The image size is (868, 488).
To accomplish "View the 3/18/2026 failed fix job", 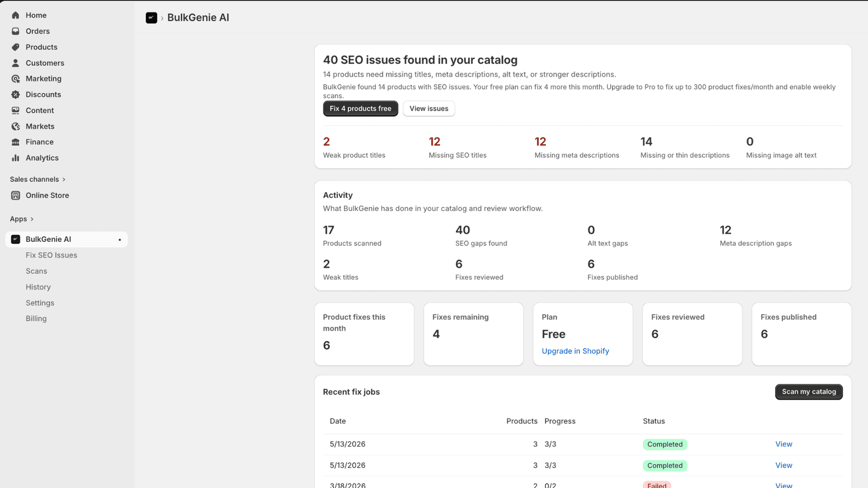I will [784, 485].
